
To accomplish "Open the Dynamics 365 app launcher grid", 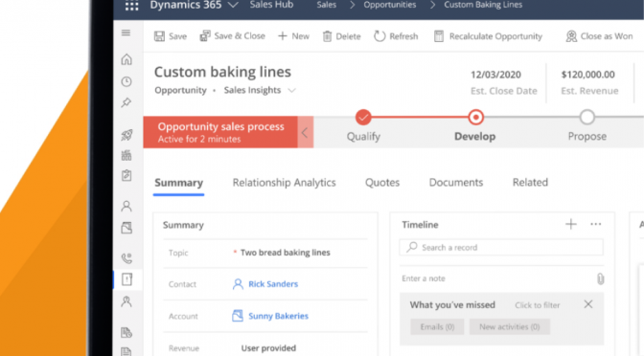I will point(132,6).
